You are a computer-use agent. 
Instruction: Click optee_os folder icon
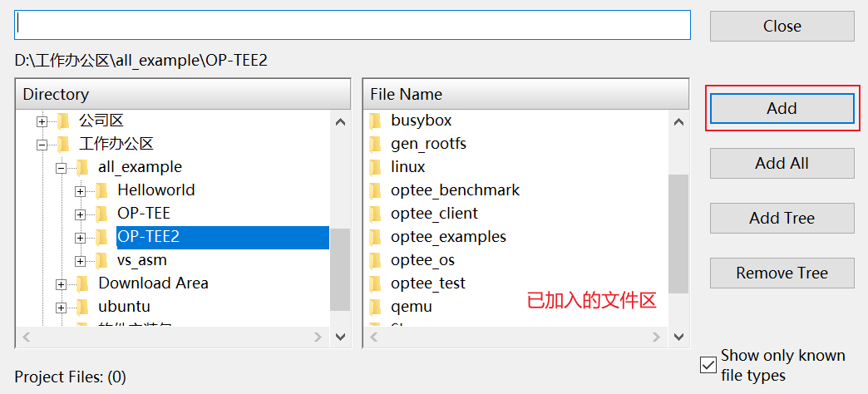375,260
